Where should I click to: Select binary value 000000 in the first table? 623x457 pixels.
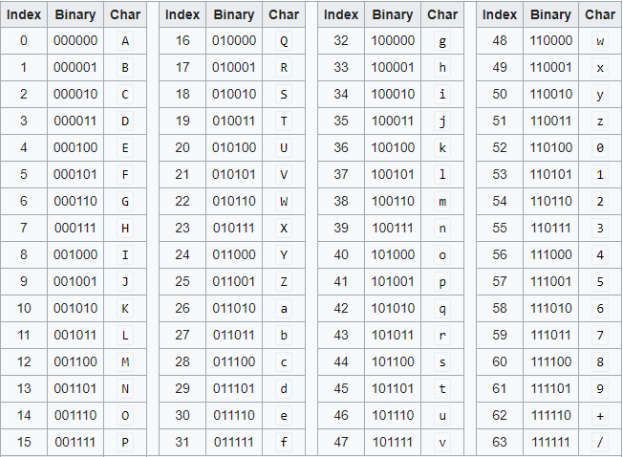tap(75, 41)
